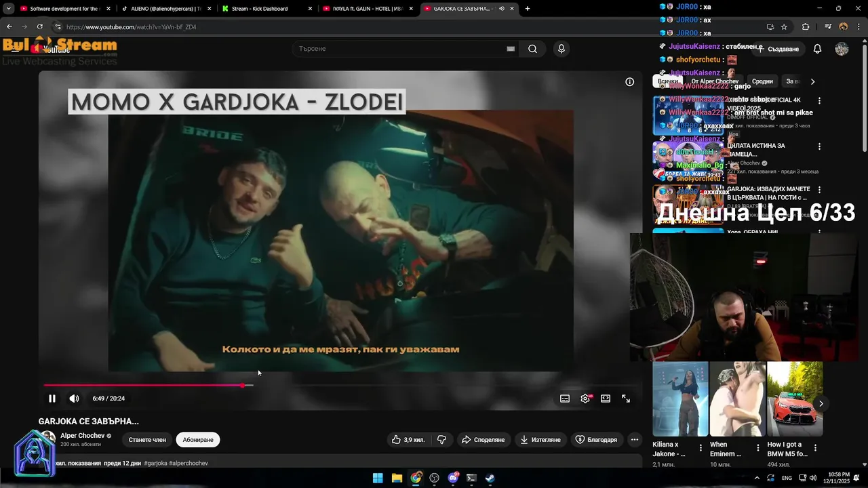The width and height of the screenshot is (868, 488).
Task: Open options for ЦЯЛАТА ИСТИНА video
Action: pos(819,146)
